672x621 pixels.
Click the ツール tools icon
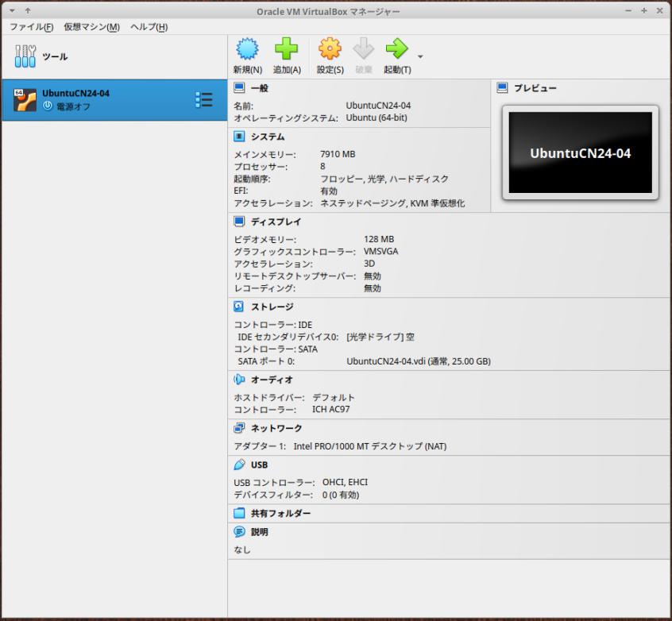tap(25, 56)
